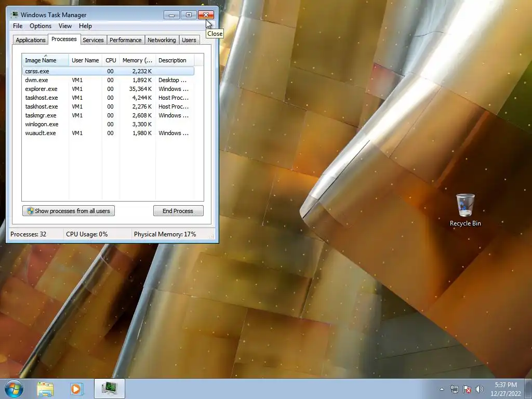The image size is (532, 399).
Task: Switch to the Services tab
Action: (93, 40)
